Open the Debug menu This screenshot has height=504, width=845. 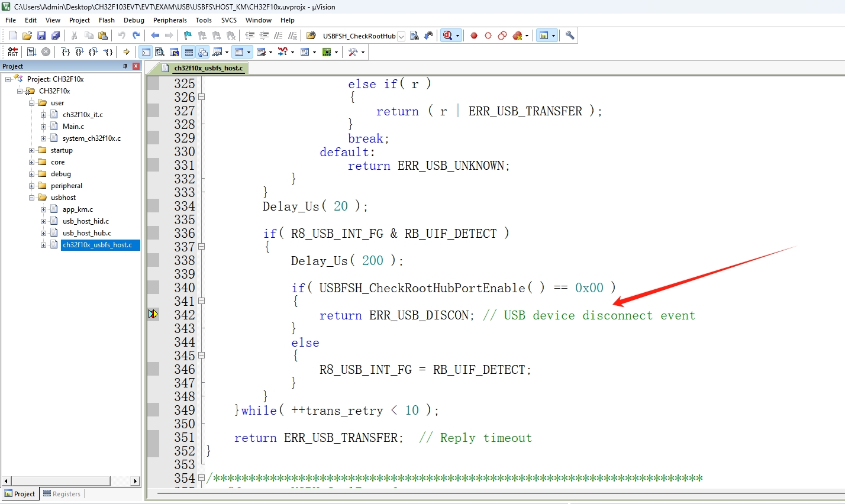coord(134,20)
